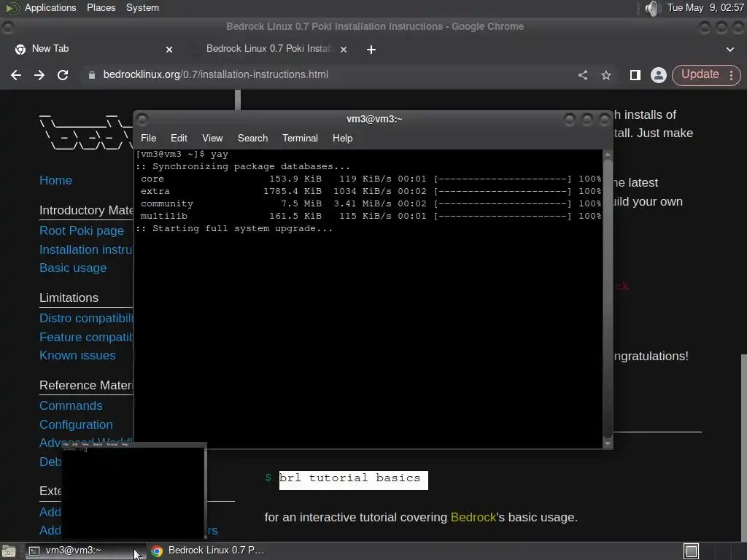747x560 pixels.
Task: Click the terminal vertical scrollbar track
Action: coord(608,299)
